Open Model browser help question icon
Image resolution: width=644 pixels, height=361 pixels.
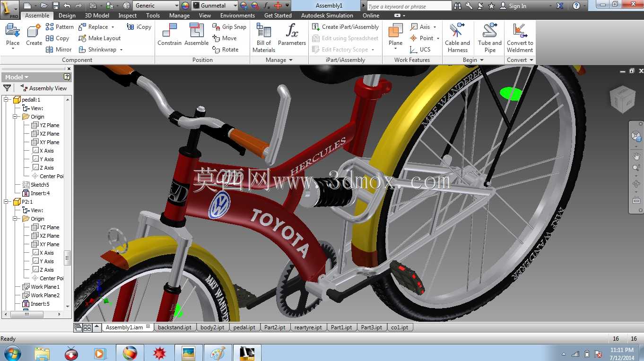67,77
